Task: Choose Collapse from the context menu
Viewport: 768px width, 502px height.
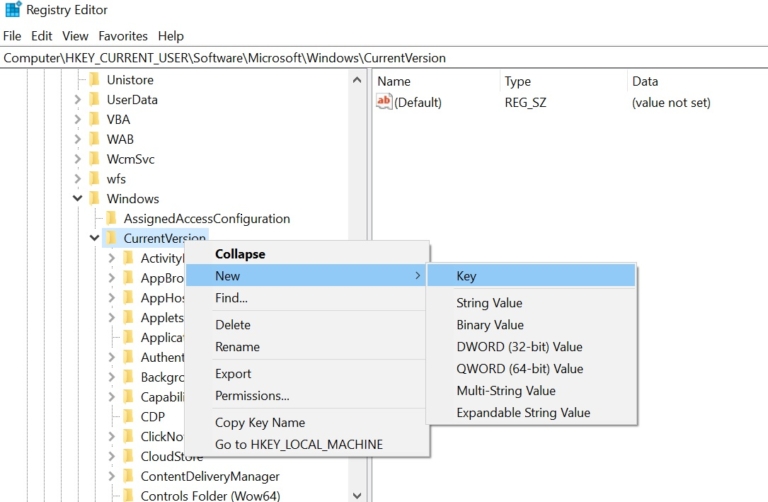Action: [308, 254]
